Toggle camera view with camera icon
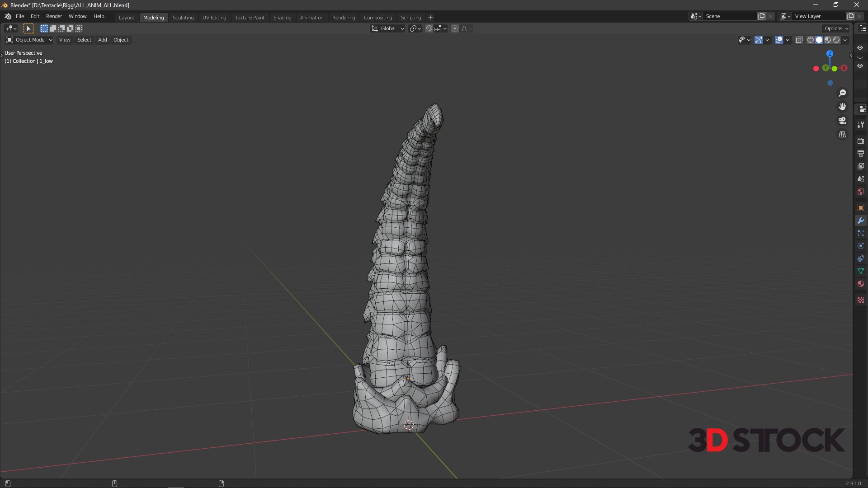868x488 pixels. (x=842, y=121)
